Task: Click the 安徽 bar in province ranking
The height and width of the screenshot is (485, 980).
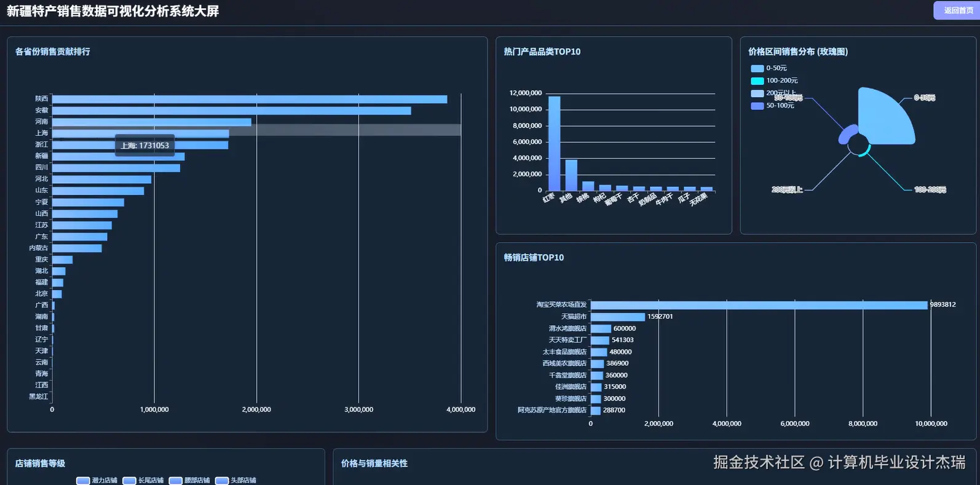Action: (x=232, y=111)
